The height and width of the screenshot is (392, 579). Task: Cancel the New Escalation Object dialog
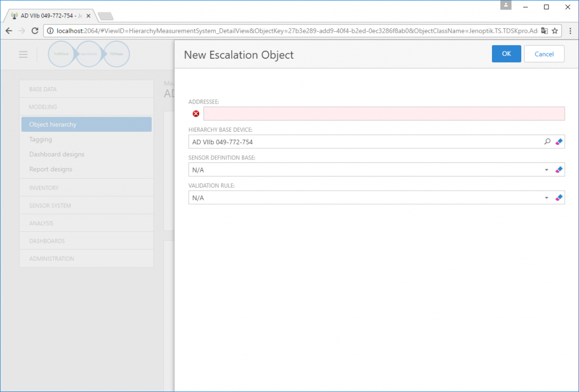[x=544, y=53]
